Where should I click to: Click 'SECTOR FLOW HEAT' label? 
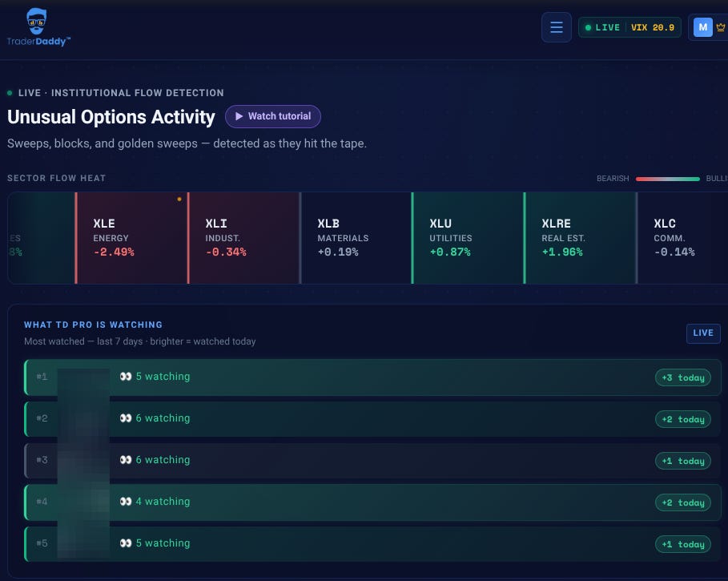(x=56, y=179)
